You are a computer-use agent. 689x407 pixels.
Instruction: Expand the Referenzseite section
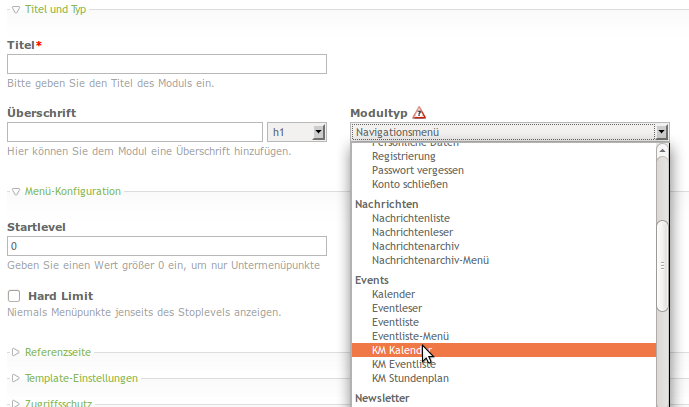tap(57, 353)
